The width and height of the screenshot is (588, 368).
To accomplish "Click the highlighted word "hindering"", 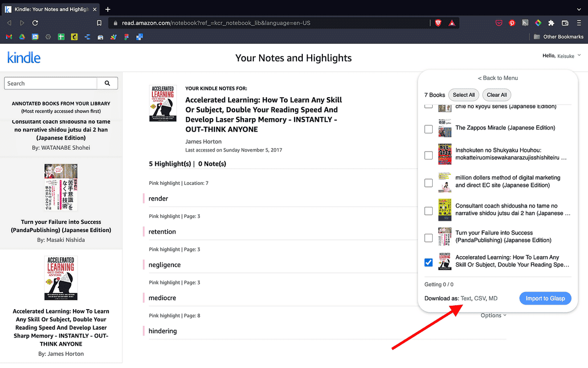I will pos(163,331).
